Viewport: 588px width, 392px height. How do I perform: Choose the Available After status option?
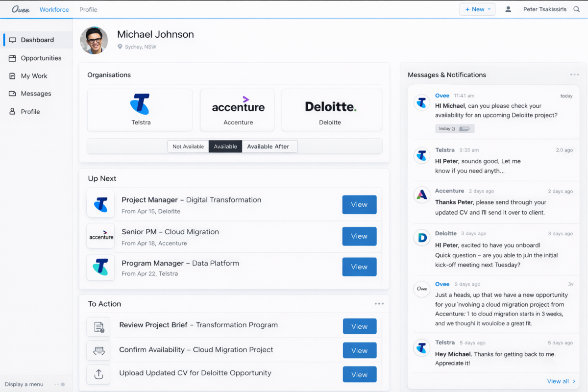(x=268, y=147)
